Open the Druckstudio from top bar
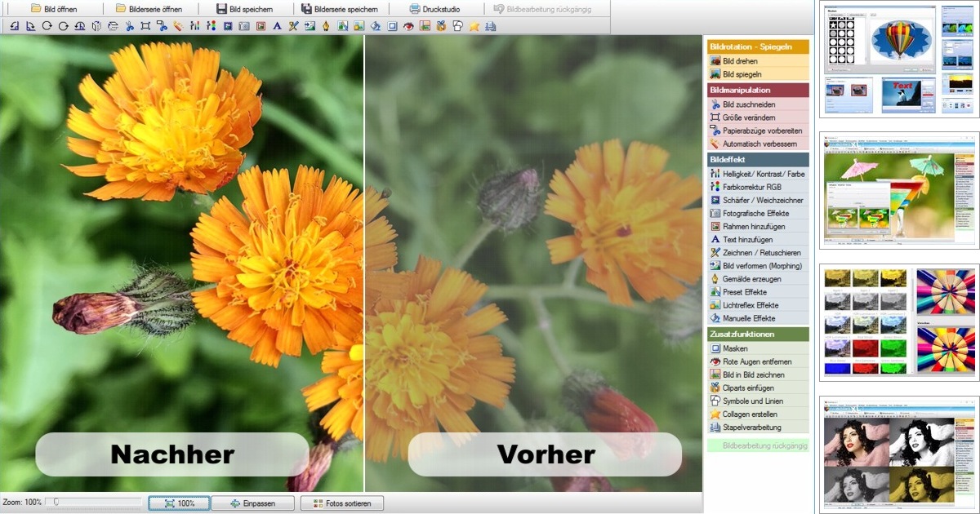980x514 pixels. point(434,9)
